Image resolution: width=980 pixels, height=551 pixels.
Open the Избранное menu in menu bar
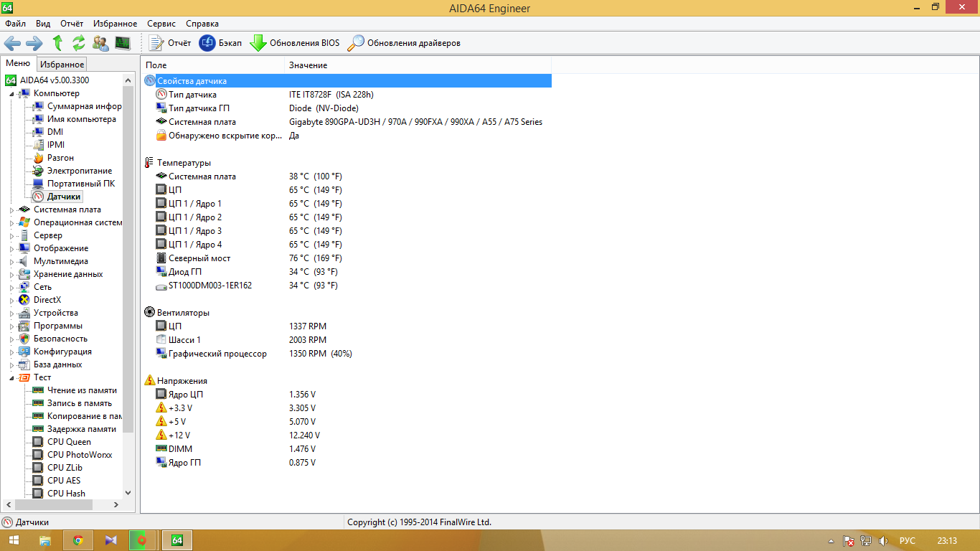tap(114, 24)
